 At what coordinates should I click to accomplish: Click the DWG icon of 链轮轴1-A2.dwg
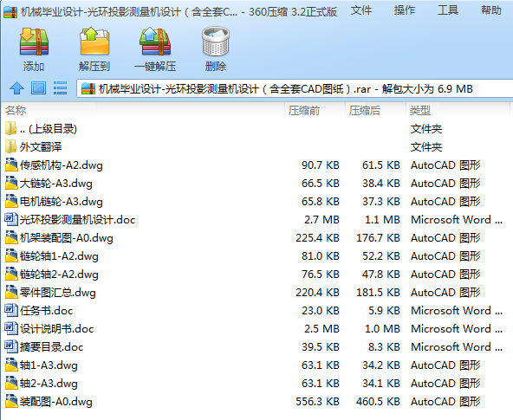tap(11, 256)
